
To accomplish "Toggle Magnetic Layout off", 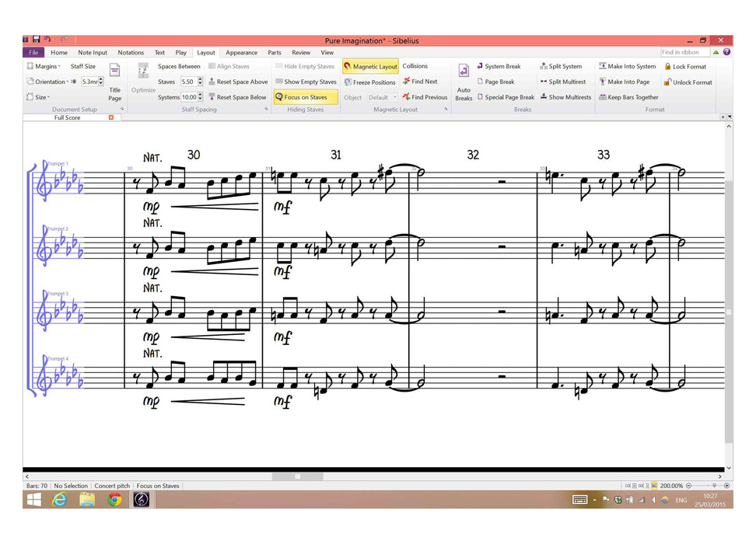I will click(x=371, y=66).
